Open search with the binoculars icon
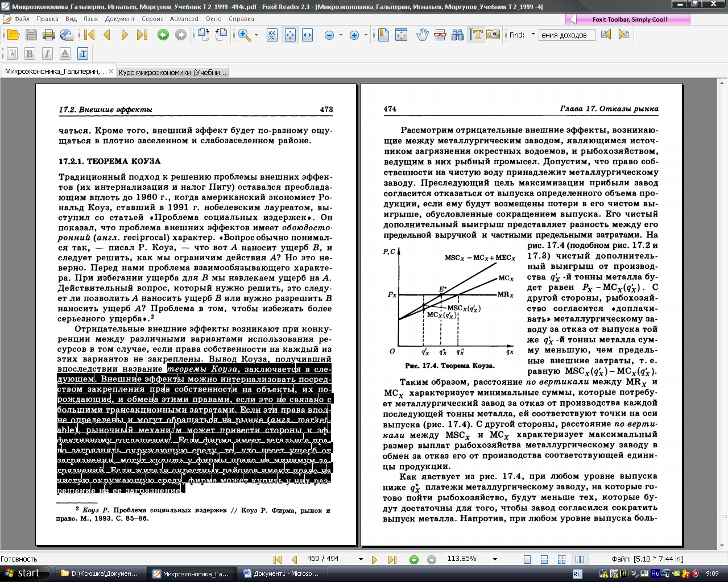This screenshot has height=582, width=728. tap(457, 35)
